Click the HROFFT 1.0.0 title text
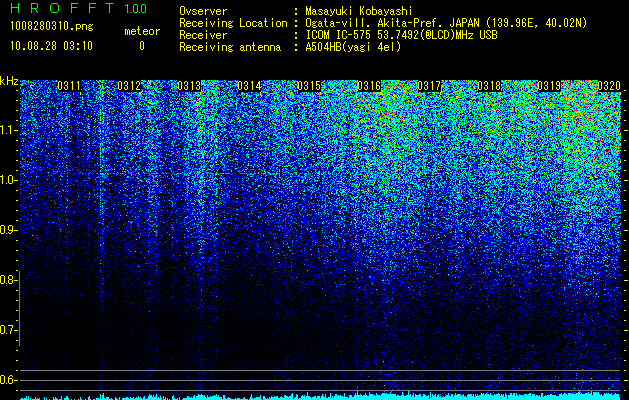The height and width of the screenshot is (400, 629). click(79, 8)
